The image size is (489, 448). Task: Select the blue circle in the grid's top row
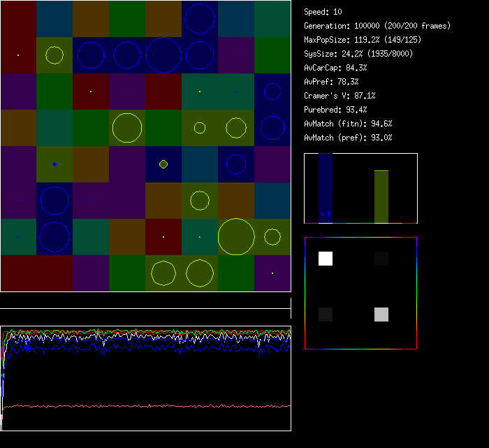pyautogui.click(x=200, y=19)
